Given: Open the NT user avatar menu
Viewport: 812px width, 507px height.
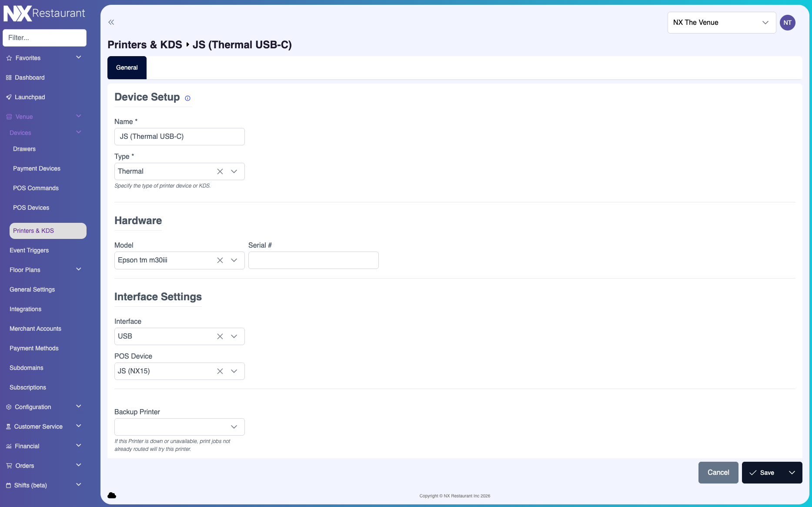Looking at the screenshot, I should [x=787, y=23].
